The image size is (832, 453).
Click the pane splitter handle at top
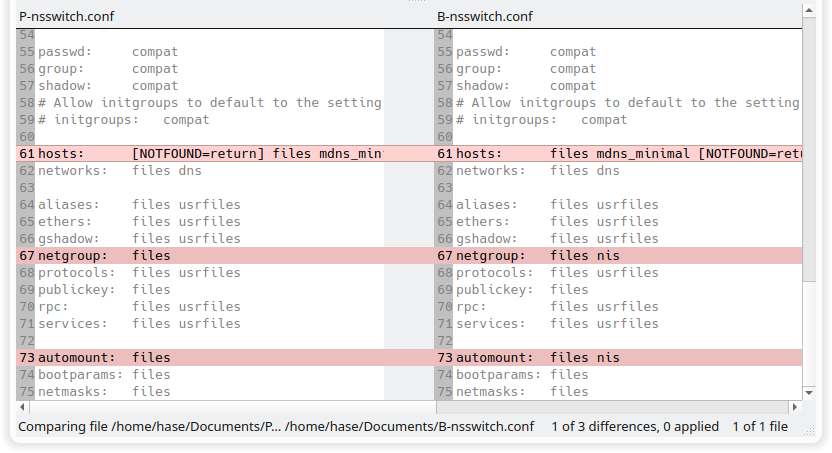tap(417, 1)
